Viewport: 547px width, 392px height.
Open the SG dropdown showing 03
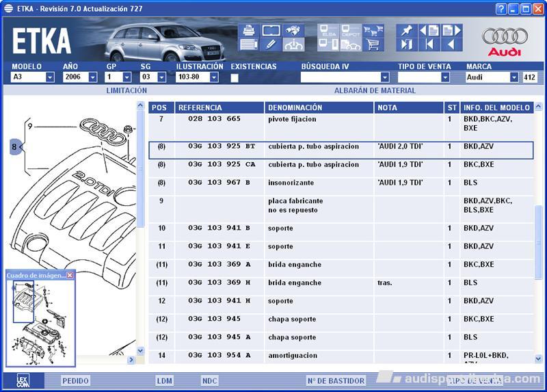click(x=161, y=77)
